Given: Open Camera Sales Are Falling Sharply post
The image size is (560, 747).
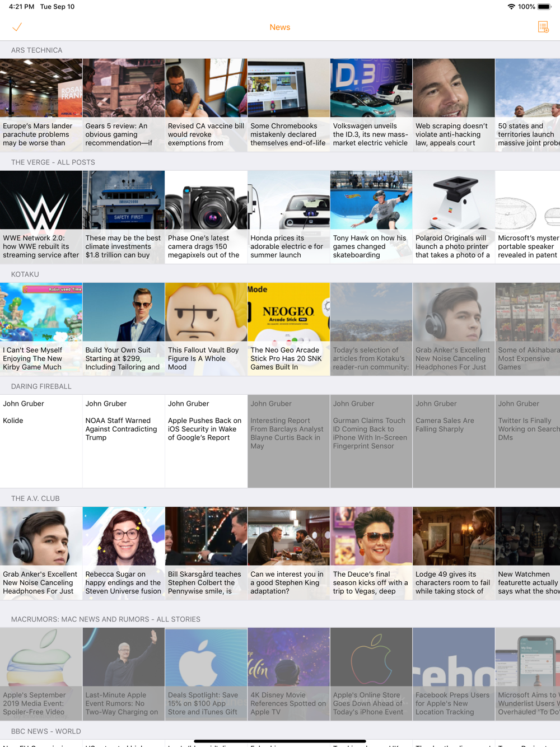Looking at the screenshot, I should pyautogui.click(x=454, y=441).
